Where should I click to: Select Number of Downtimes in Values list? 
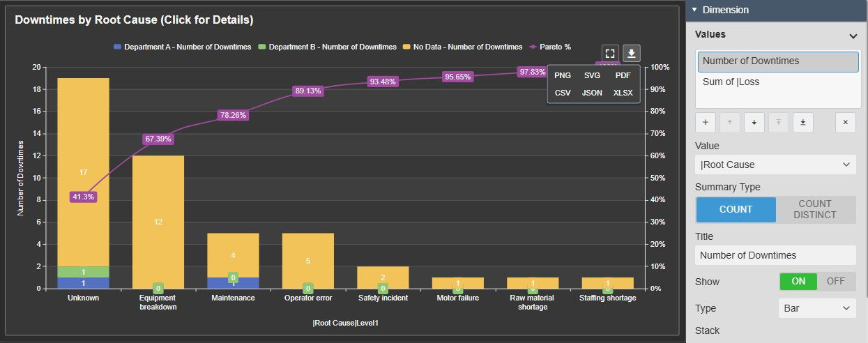[778, 61]
